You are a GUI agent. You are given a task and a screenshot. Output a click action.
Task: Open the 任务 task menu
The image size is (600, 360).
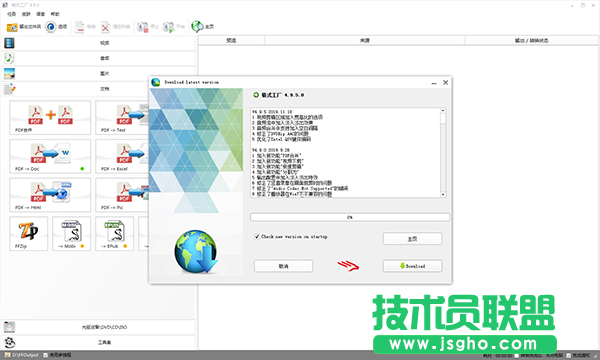(12, 14)
